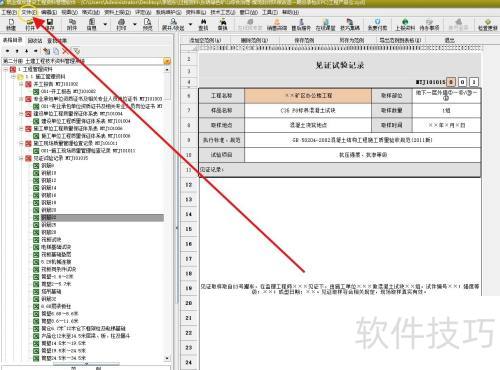The image size is (500, 370).
Task: Click the red delete X icon above tree
Action: pyautogui.click(x=66, y=51)
